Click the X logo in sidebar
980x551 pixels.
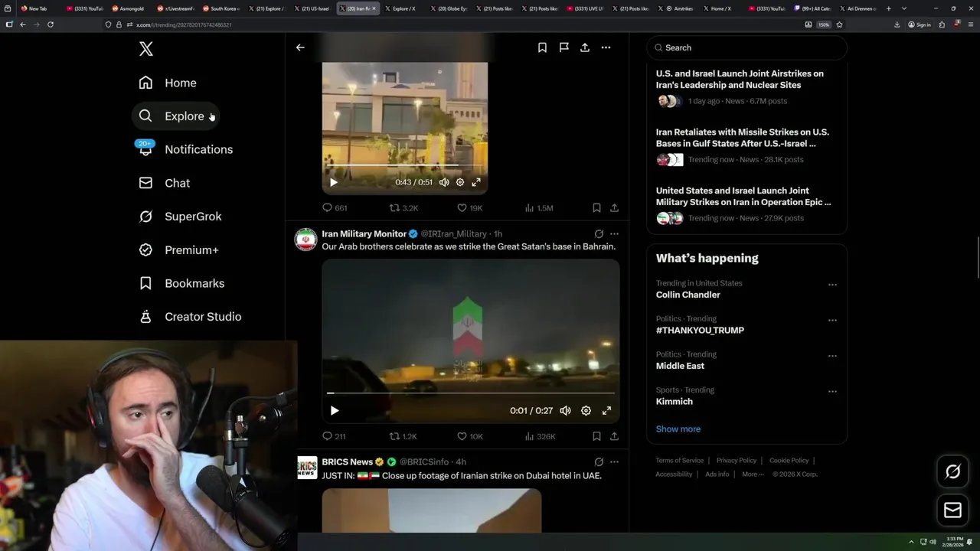pyautogui.click(x=146, y=49)
